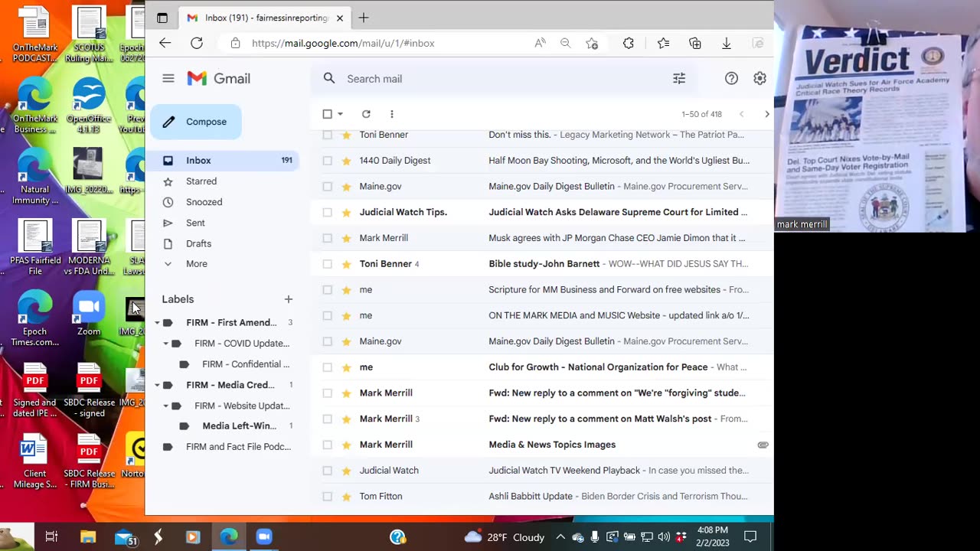Open File Explorer on taskbar
Screen dimensions: 980x551
[x=88, y=536]
